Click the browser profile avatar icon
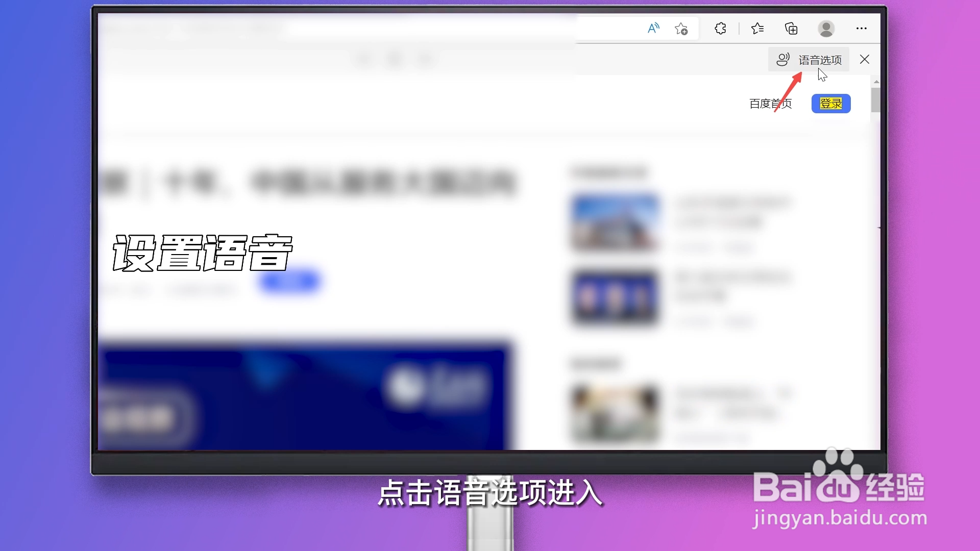The height and width of the screenshot is (551, 980). 826,29
